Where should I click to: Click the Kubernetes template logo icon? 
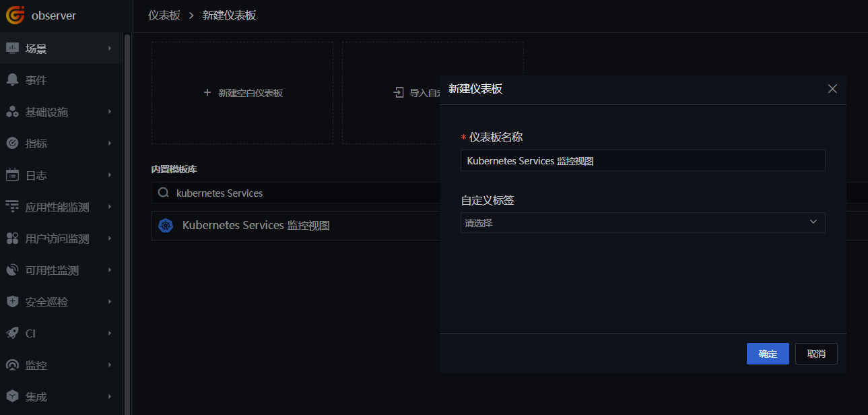pyautogui.click(x=166, y=226)
